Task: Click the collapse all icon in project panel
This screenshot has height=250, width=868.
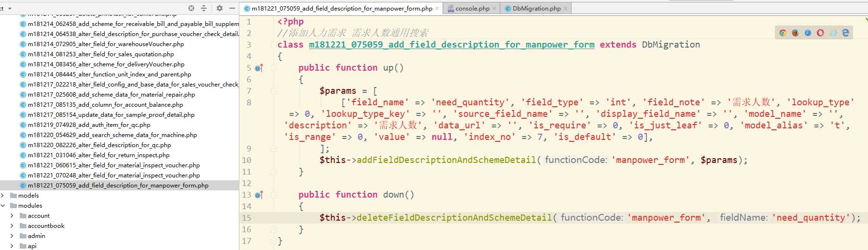Action: (204, 8)
